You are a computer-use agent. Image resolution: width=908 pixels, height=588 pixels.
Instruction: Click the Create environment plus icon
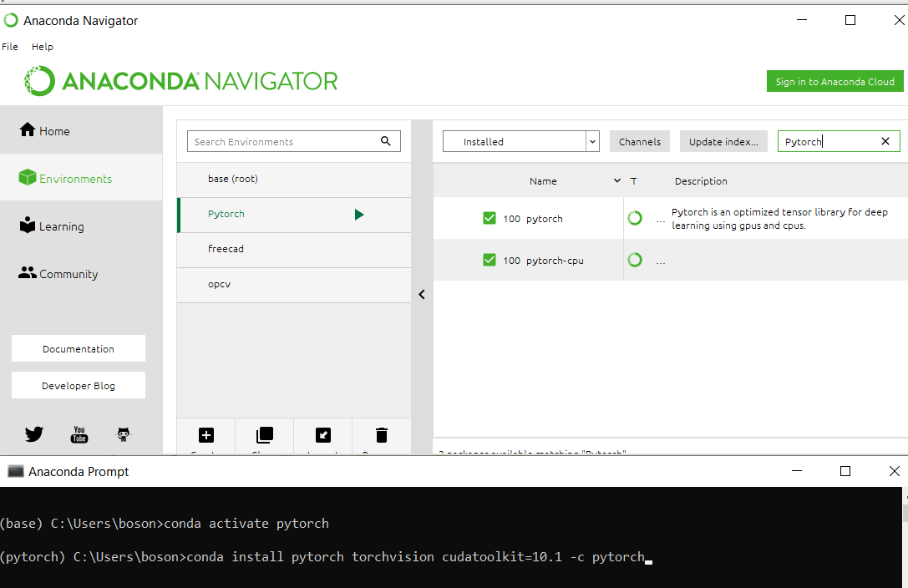206,435
